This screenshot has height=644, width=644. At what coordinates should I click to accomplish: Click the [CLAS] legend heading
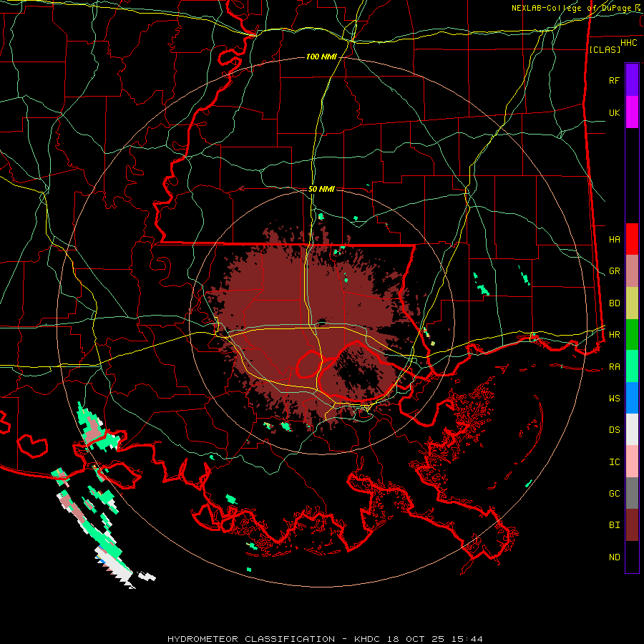[605, 49]
